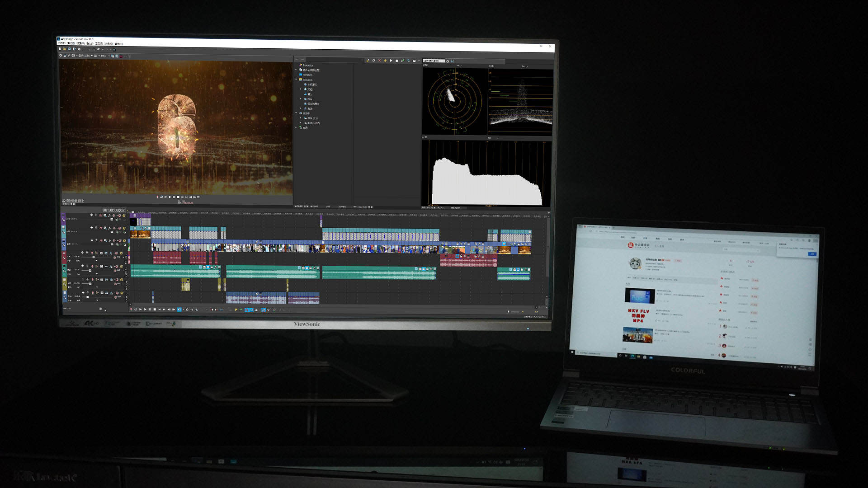Open video scopes settings gear icon
This screenshot has height=488, width=868.
[448, 61]
